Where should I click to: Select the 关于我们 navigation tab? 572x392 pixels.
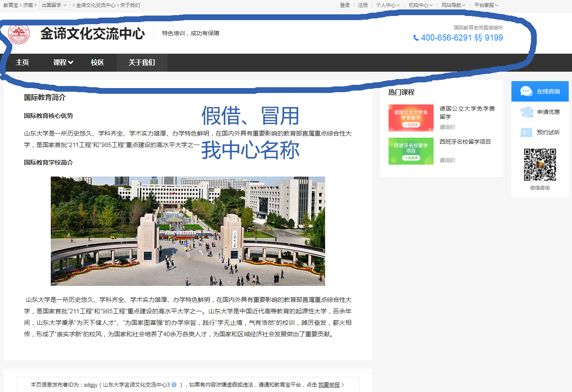point(142,62)
